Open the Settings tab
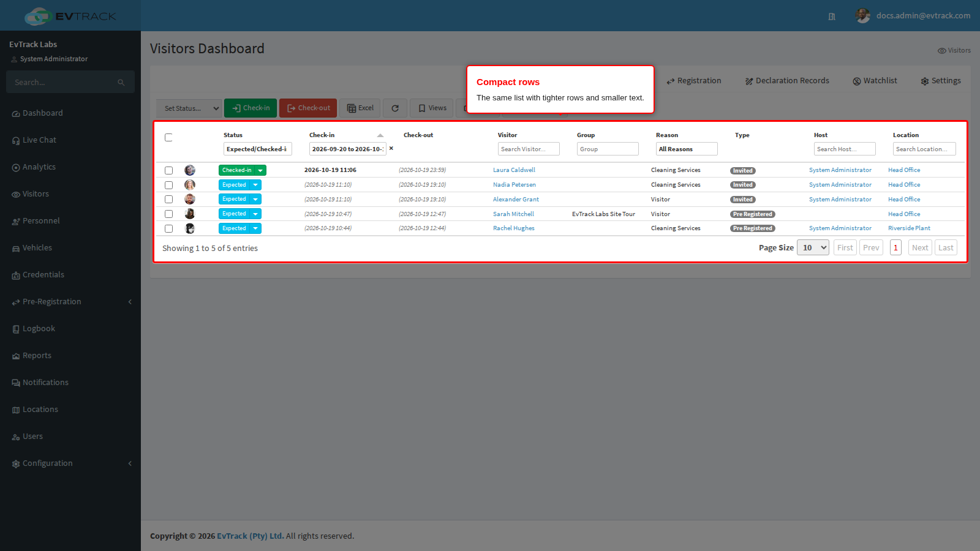The width and height of the screenshot is (980, 551). pyautogui.click(x=941, y=81)
